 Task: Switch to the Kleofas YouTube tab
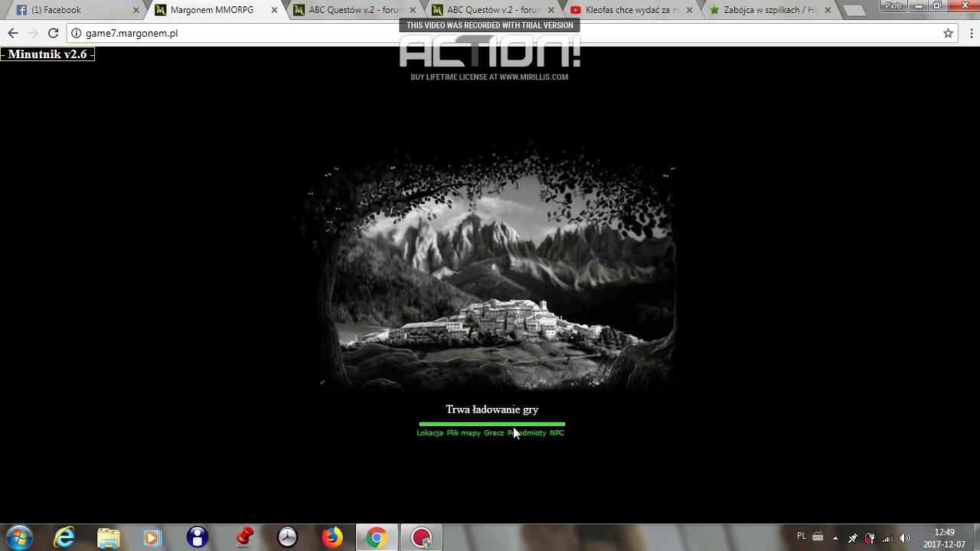coord(630,10)
